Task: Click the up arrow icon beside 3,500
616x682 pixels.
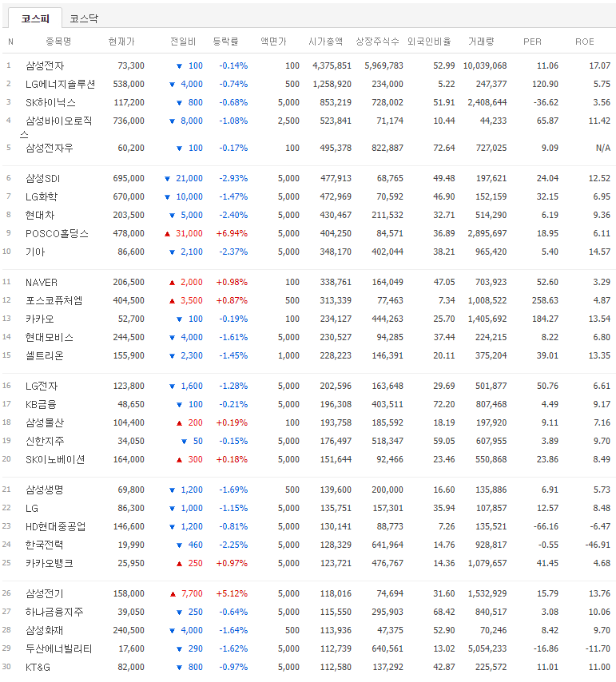Action: pyautogui.click(x=172, y=301)
